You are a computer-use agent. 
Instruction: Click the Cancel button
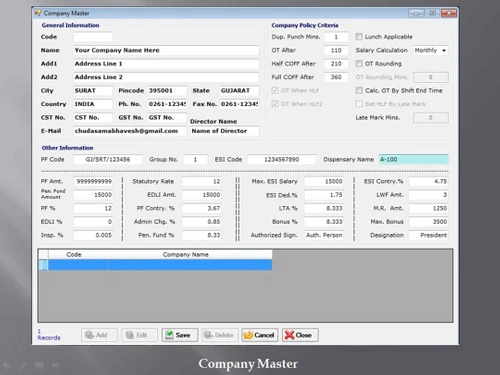click(x=259, y=335)
